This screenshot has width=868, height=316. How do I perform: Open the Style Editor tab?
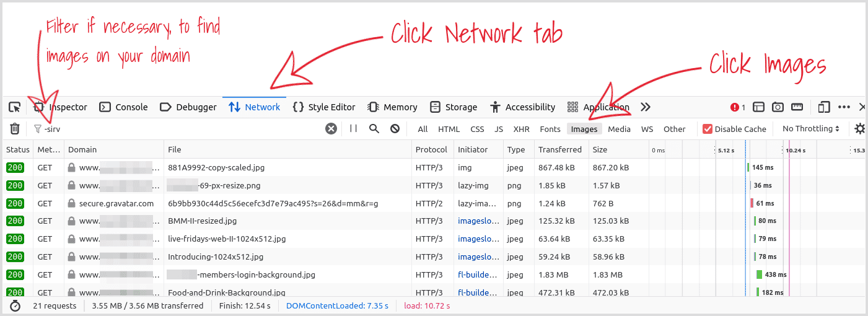coord(324,107)
